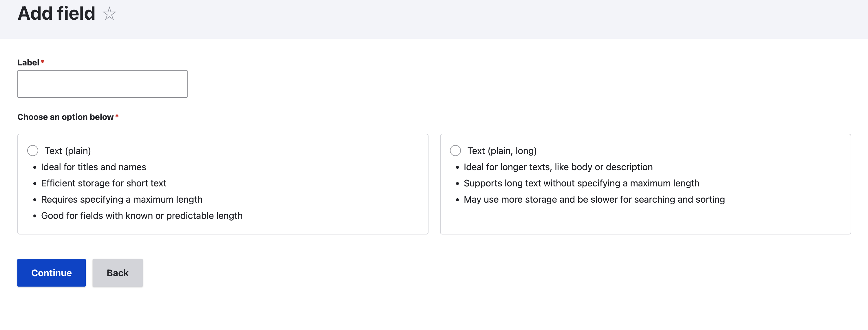Click the Add field page heading
Viewport: 868px width, 330px height.
(56, 14)
